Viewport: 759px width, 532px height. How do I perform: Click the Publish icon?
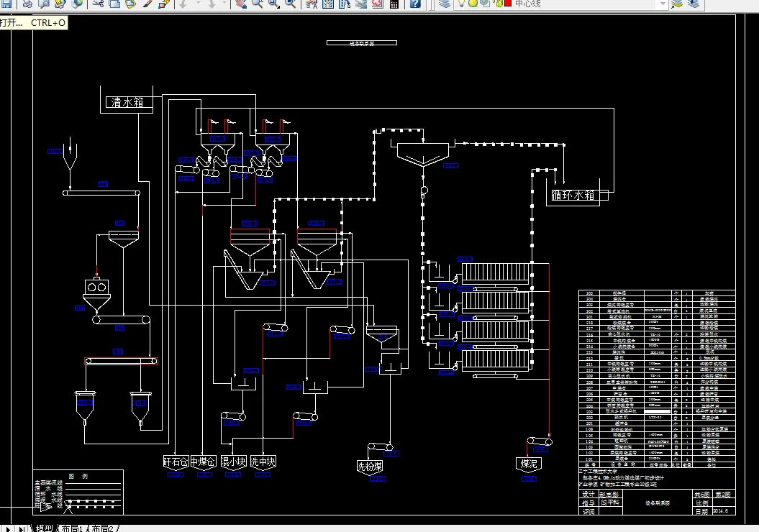pyautogui.click(x=60, y=4)
